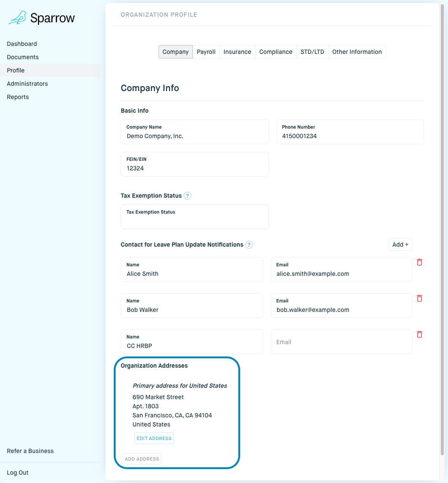Remove the CC HRBP contact entry
Screen dimensions: 448x483
pyautogui.click(x=420, y=334)
